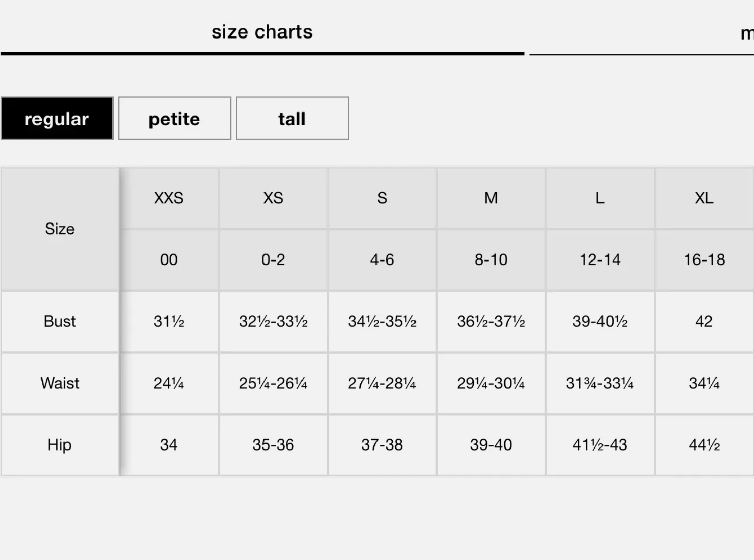This screenshot has height=560, width=754.
Task: Click the XL size column header
Action: [x=704, y=198]
